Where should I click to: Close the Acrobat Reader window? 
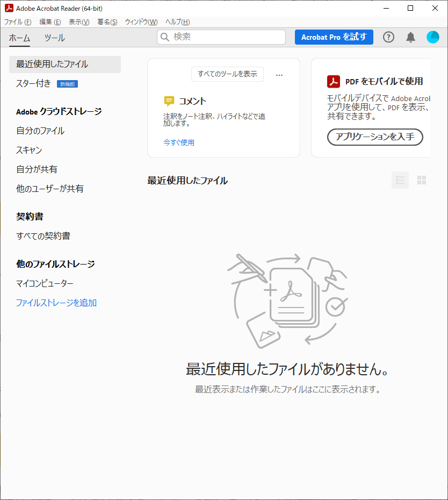click(x=435, y=8)
